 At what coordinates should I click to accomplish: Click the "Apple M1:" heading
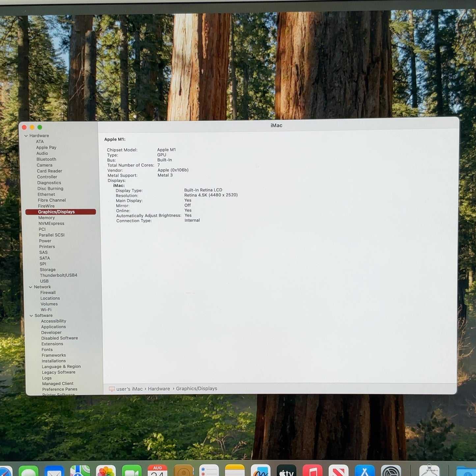click(x=115, y=139)
